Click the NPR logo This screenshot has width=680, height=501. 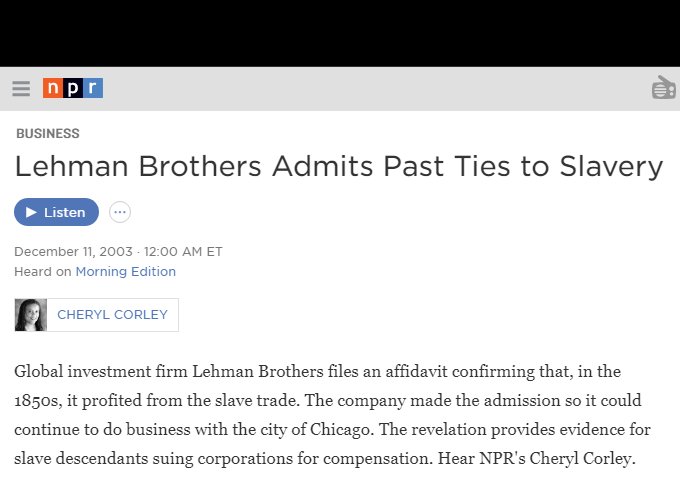[x=72, y=89]
